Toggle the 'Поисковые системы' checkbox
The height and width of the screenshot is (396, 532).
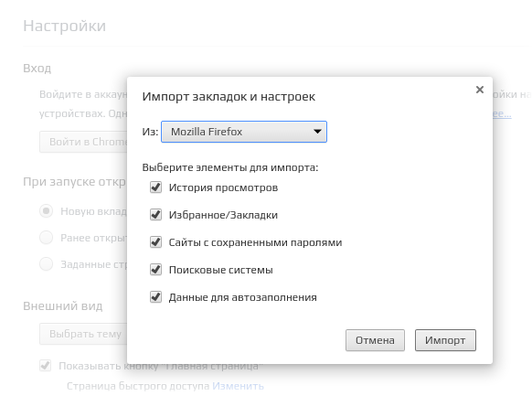click(x=155, y=270)
